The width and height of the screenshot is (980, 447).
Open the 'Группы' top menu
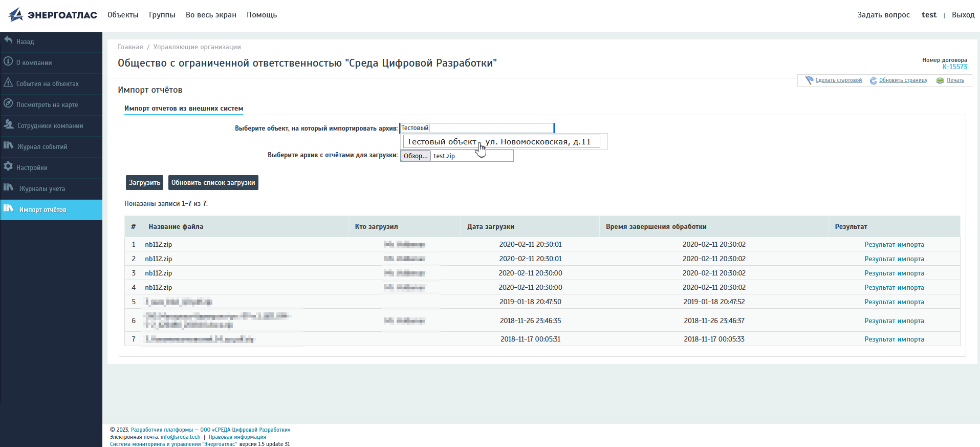click(162, 15)
